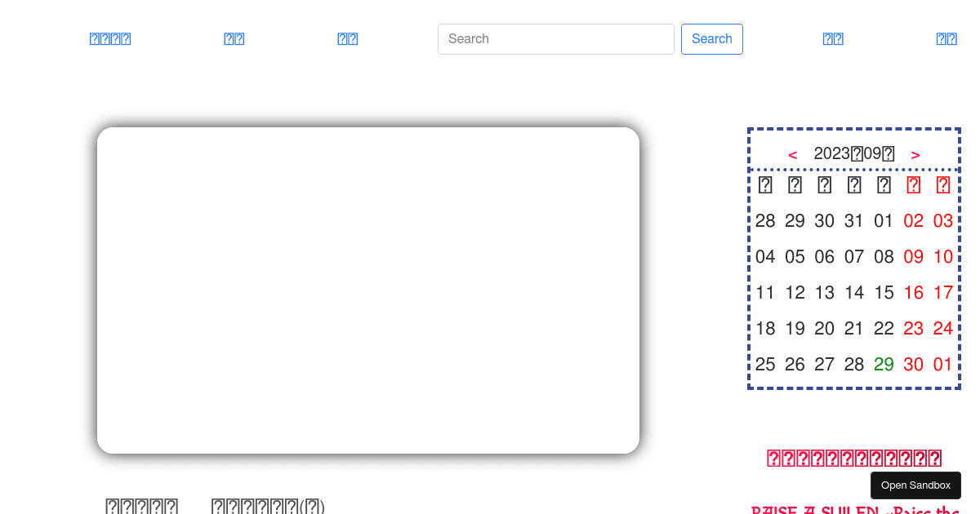This screenshot has height=514, width=980.
Task: Select date 05 in calendar
Action: click(795, 257)
